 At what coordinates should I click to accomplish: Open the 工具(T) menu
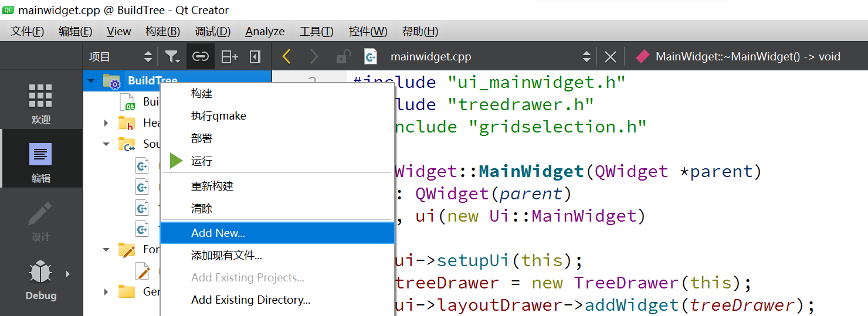coord(316,31)
